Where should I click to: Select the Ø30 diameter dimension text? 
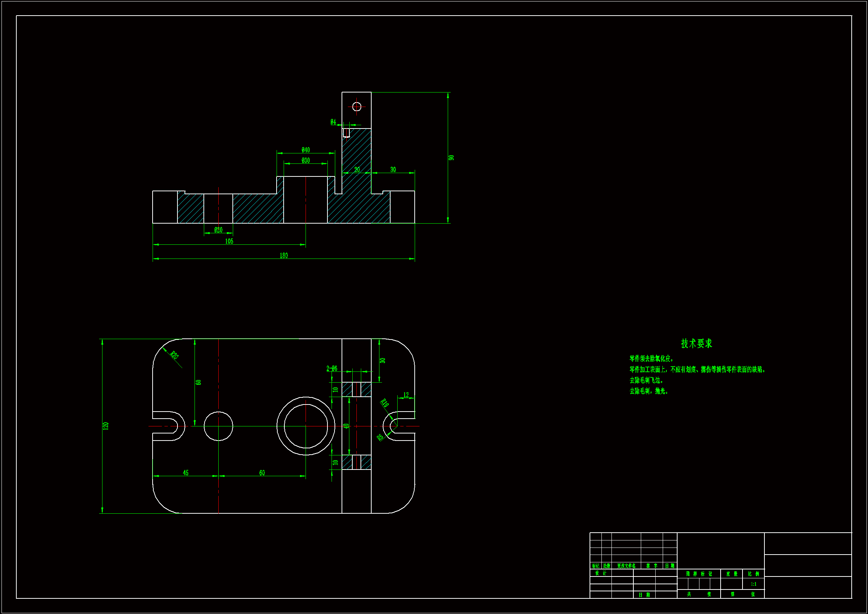(x=306, y=160)
